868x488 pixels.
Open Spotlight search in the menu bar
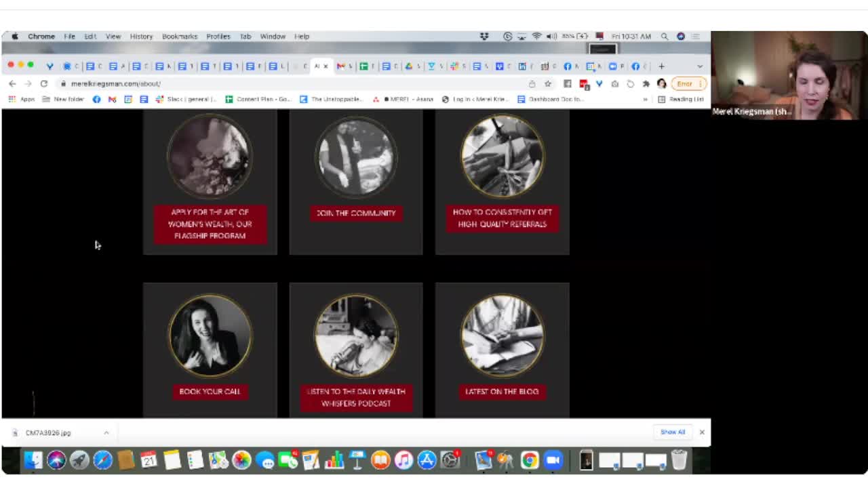point(665,37)
